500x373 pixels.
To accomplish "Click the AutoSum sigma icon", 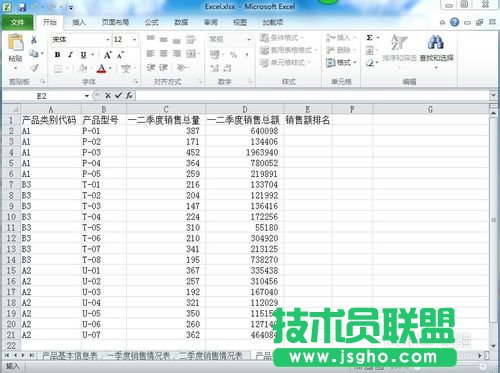I will click(369, 38).
